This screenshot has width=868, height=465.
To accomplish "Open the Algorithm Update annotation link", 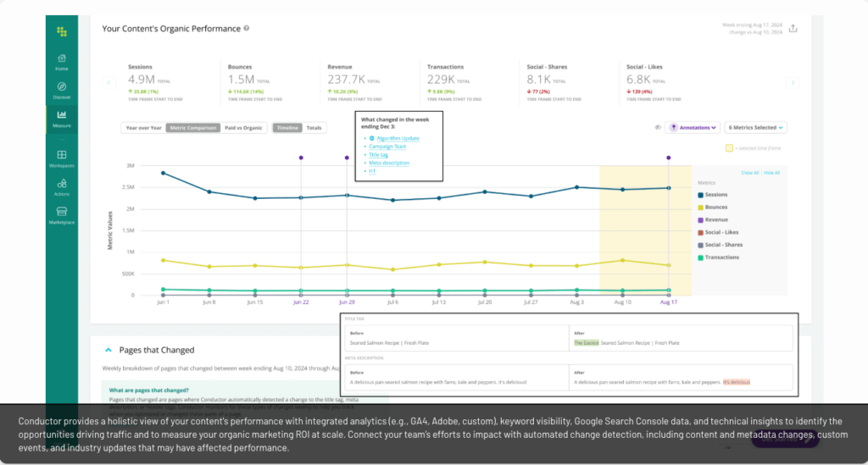I will (398, 138).
